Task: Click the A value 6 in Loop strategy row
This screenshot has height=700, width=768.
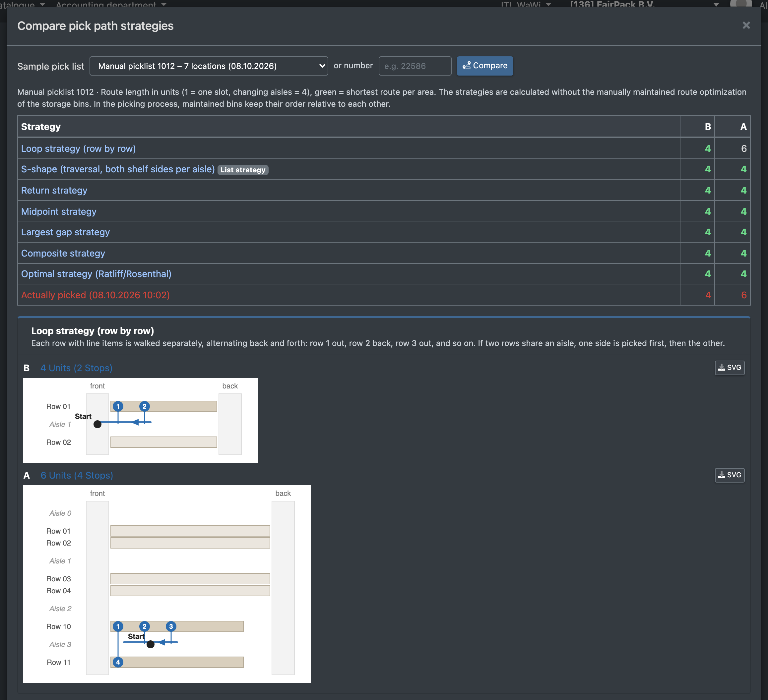Action: coord(743,148)
